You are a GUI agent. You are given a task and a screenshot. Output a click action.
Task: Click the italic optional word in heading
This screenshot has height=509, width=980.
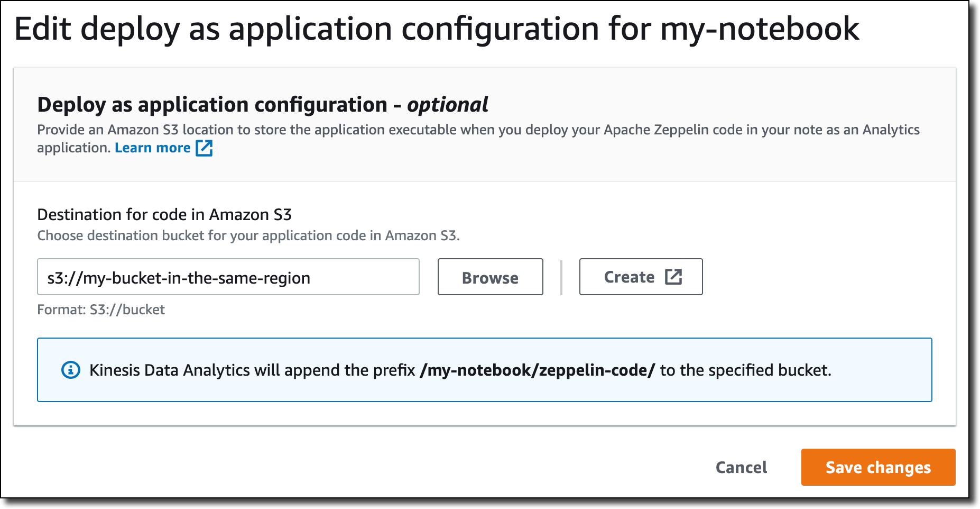pos(447,105)
